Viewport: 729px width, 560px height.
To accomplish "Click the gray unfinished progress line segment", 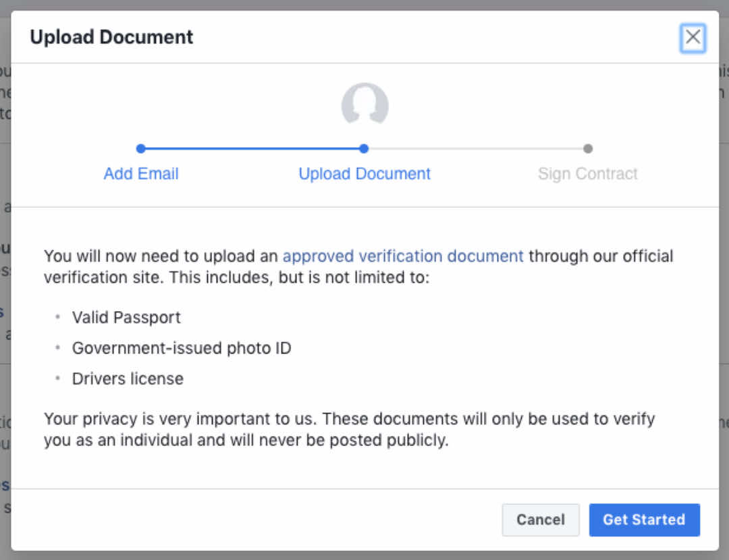I will [x=476, y=148].
